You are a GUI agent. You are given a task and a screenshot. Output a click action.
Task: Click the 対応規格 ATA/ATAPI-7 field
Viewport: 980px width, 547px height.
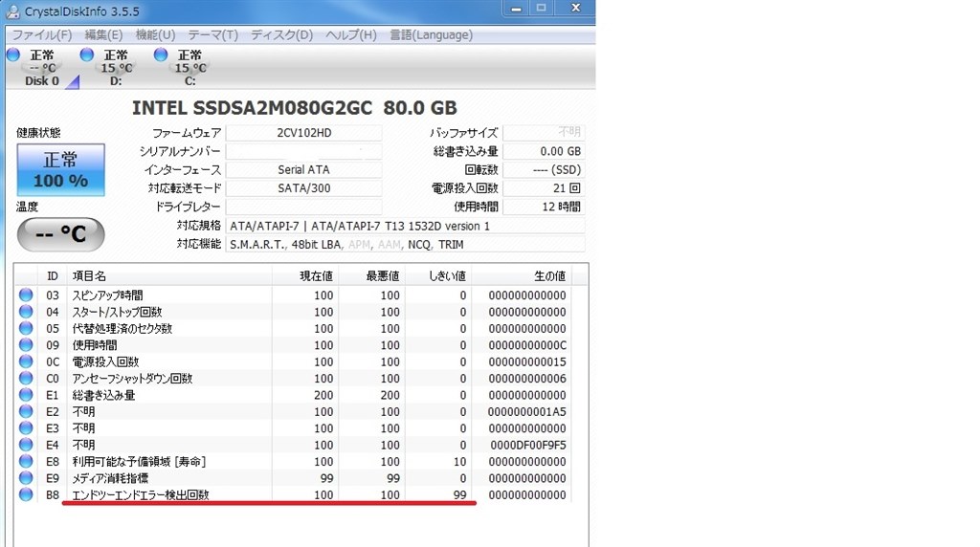(x=406, y=226)
